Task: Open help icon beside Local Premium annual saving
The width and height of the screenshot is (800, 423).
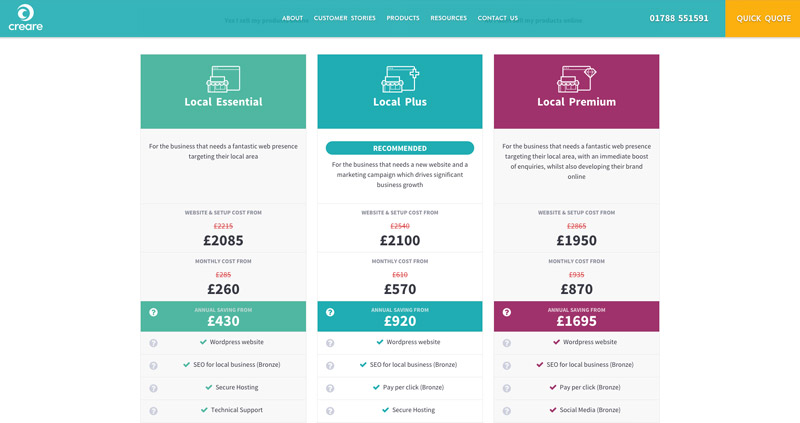Action: [507, 312]
